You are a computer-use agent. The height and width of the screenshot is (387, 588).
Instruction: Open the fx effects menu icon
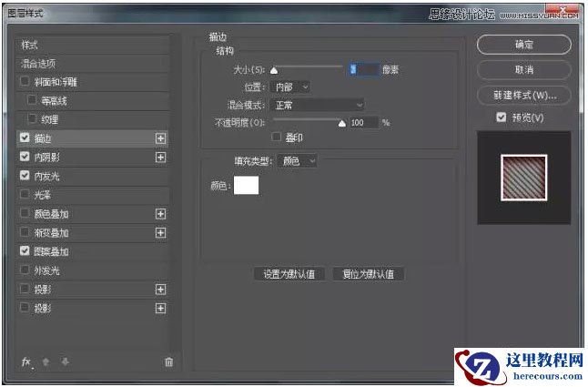(x=25, y=362)
